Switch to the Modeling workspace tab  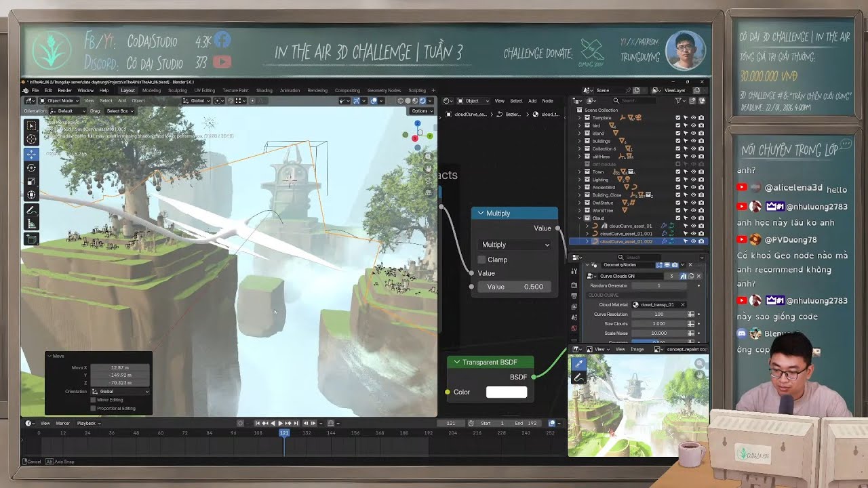pos(151,90)
